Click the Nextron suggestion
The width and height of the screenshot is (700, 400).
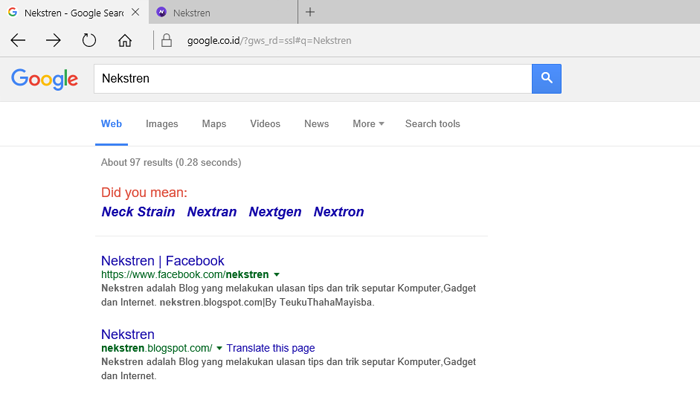tap(338, 212)
